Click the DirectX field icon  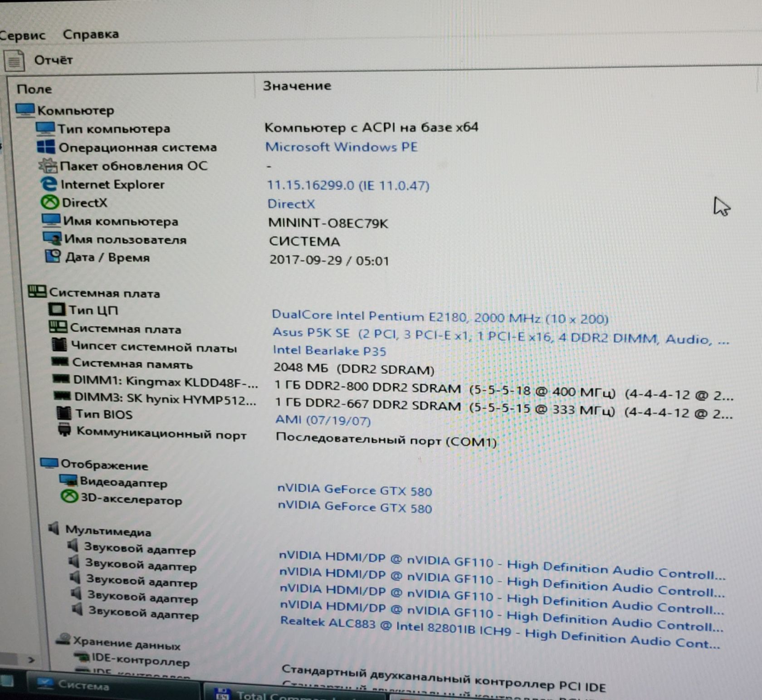tap(50, 202)
